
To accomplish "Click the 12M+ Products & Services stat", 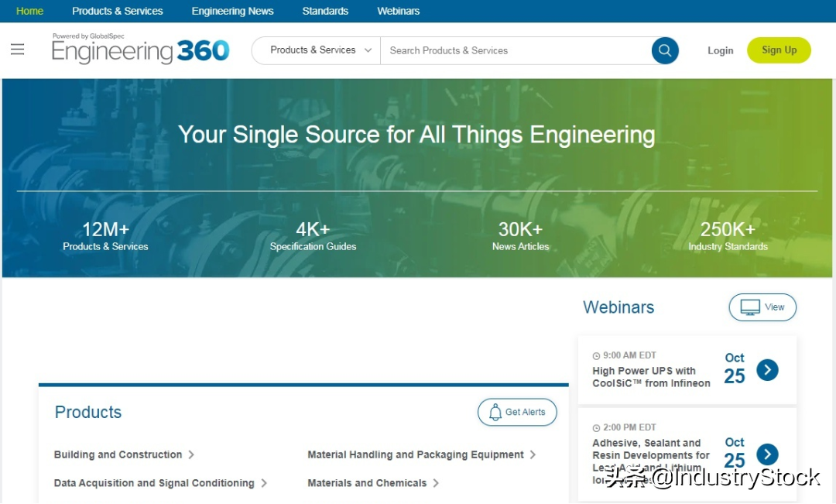I will tap(105, 235).
